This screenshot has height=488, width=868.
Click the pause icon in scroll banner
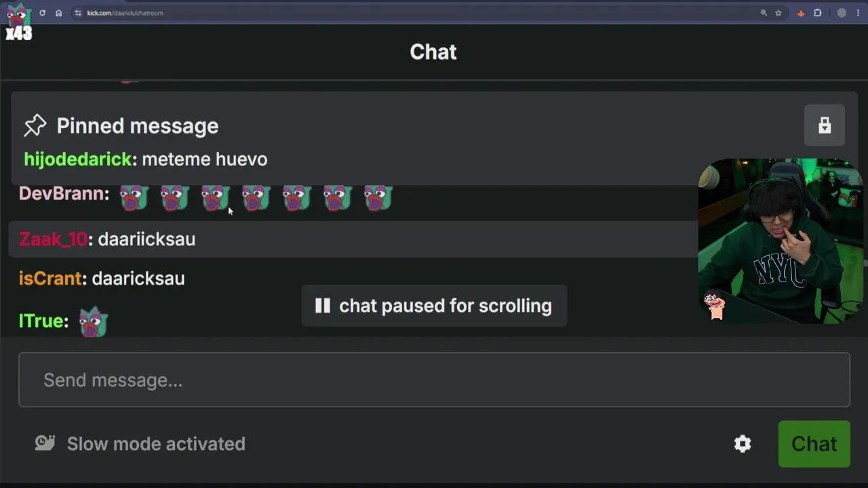pyautogui.click(x=323, y=306)
